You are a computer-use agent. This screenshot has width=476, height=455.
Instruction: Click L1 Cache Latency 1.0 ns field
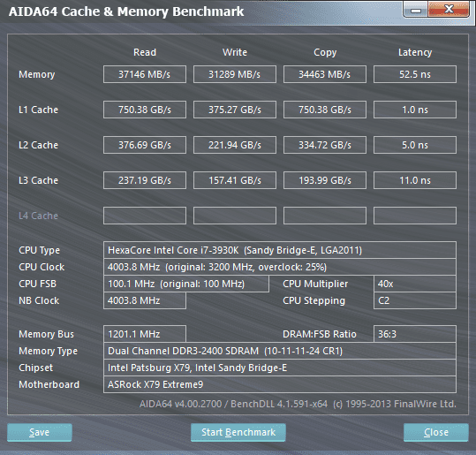click(x=415, y=110)
